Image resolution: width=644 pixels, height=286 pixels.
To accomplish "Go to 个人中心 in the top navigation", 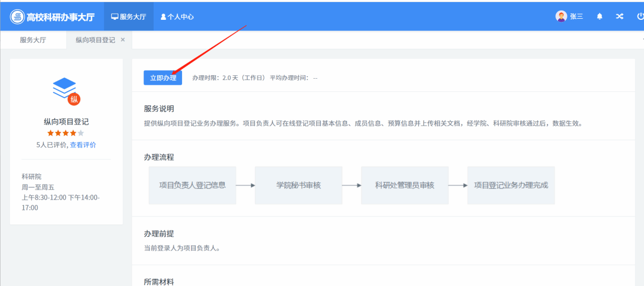I will [x=177, y=16].
